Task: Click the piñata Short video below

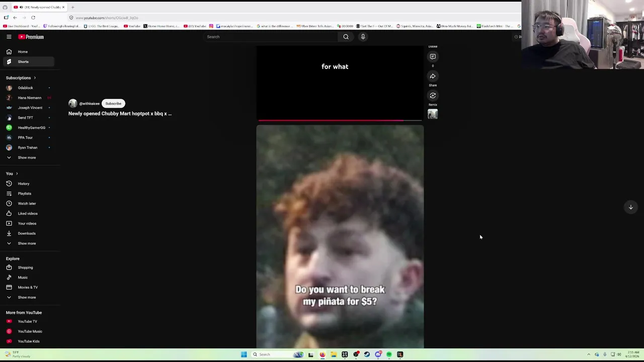Action: pyautogui.click(x=340, y=236)
